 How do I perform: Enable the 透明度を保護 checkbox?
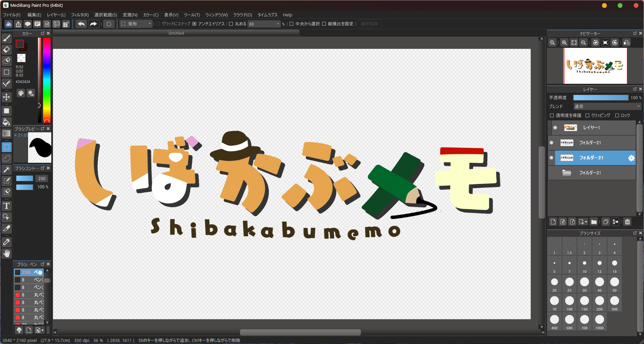pyautogui.click(x=552, y=116)
